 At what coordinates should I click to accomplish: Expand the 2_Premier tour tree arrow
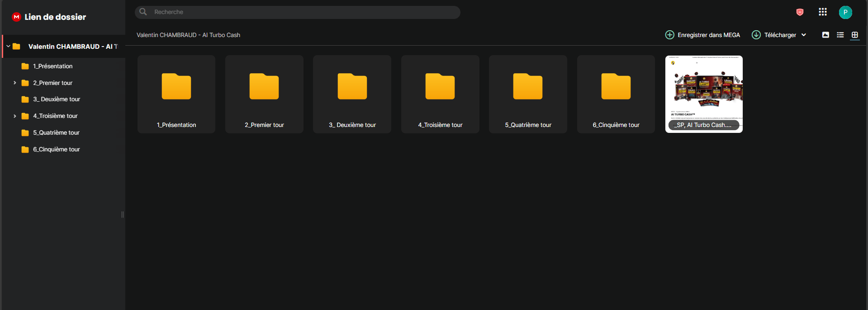coord(15,83)
